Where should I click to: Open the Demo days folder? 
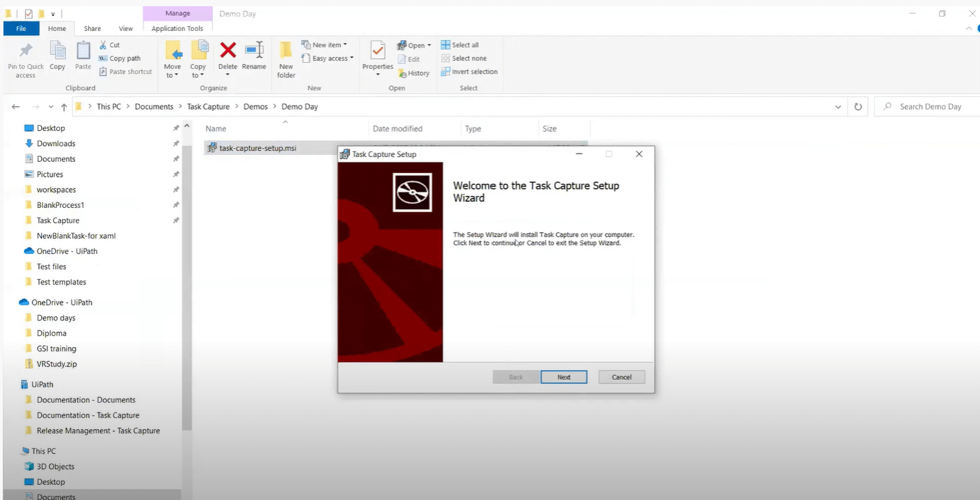56,317
